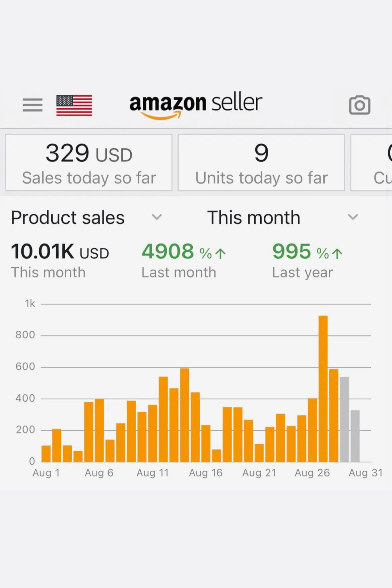Tap the tallest orange bar in chart

point(323,389)
